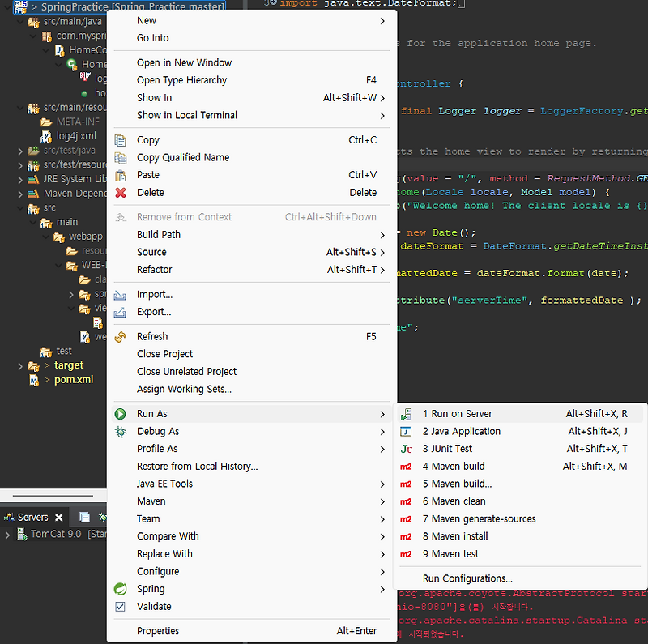Expand the src/test/java tree node
648x644 pixels.
click(x=19, y=151)
